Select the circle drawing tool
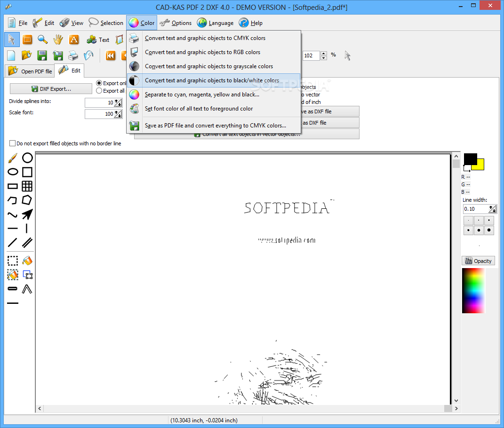The width and height of the screenshot is (504, 428). 27,158
